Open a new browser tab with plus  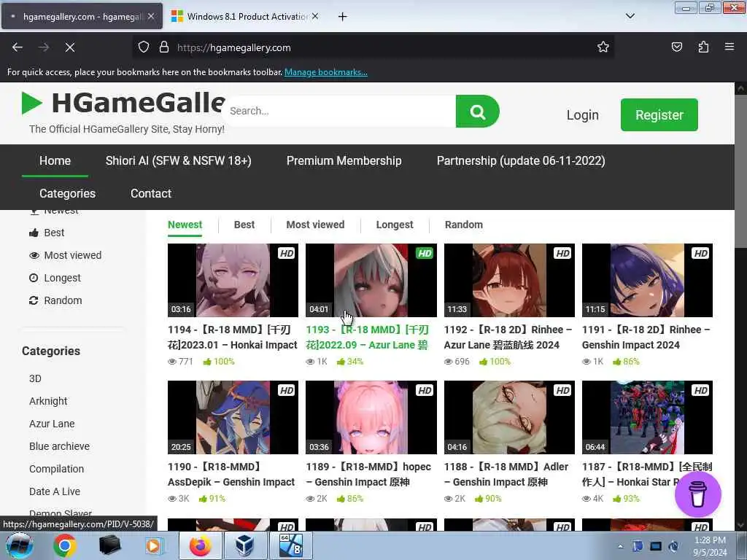click(x=342, y=17)
